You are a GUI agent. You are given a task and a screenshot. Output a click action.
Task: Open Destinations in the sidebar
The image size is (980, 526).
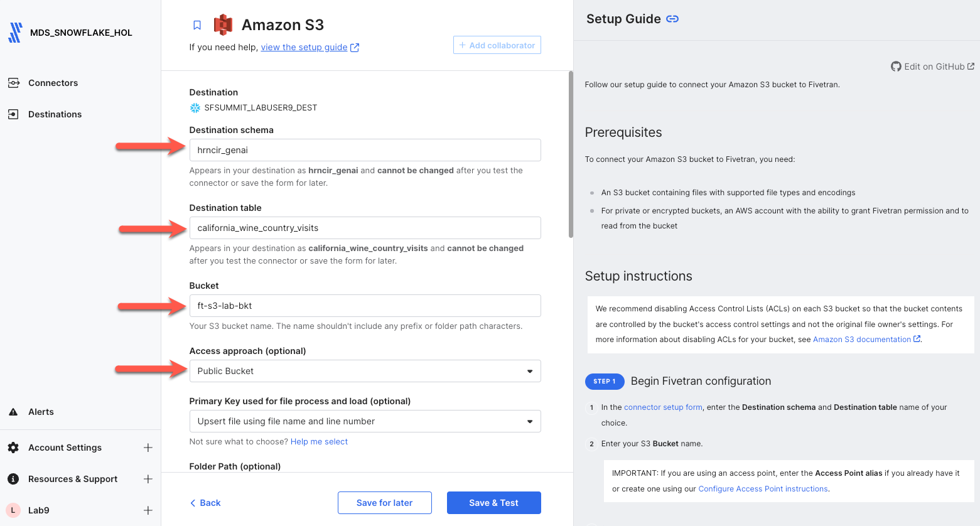55,114
